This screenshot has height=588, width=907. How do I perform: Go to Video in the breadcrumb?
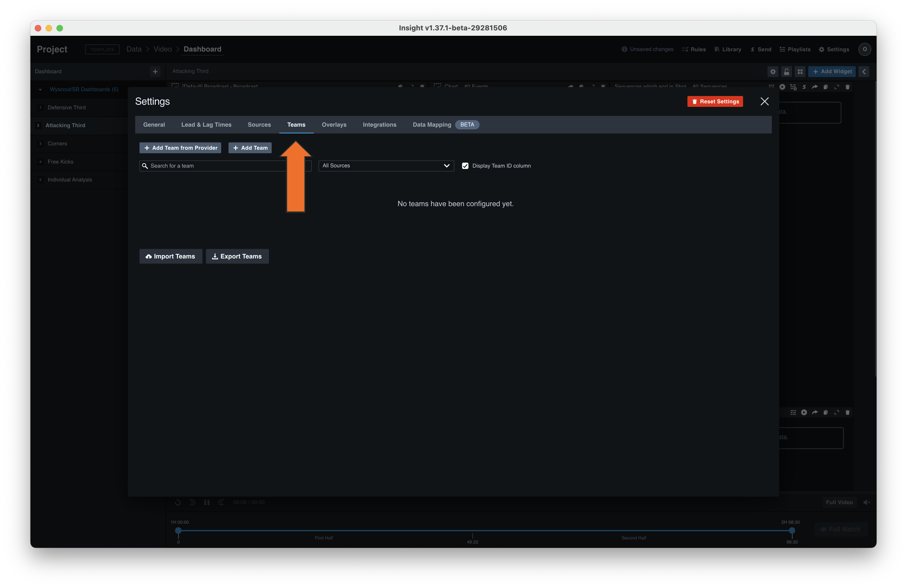163,49
